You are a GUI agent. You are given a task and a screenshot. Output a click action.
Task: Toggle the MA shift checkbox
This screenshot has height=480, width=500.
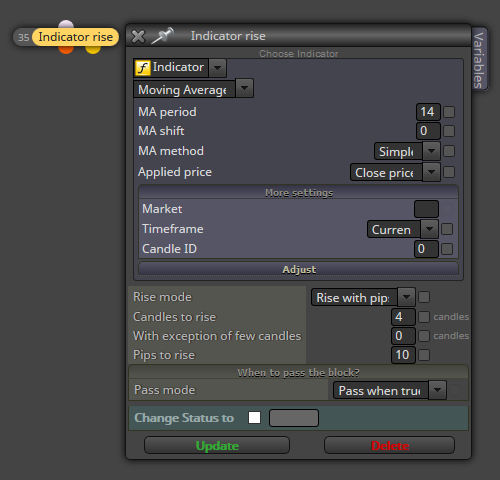(x=449, y=131)
